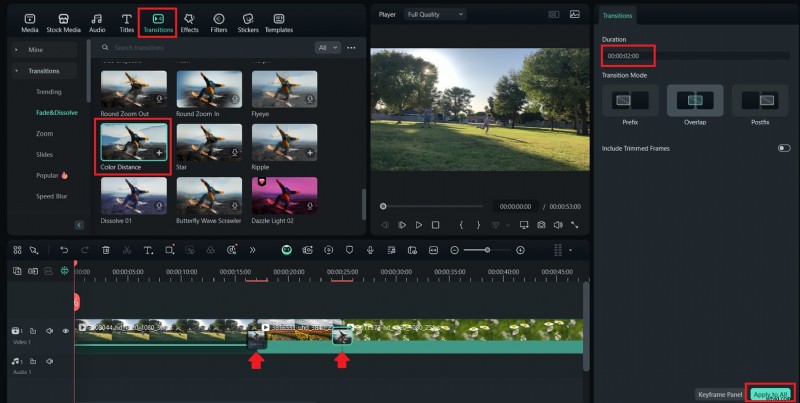Record a voiceover with microphone icon
Viewport: 800px width, 403px height.
tap(370, 250)
